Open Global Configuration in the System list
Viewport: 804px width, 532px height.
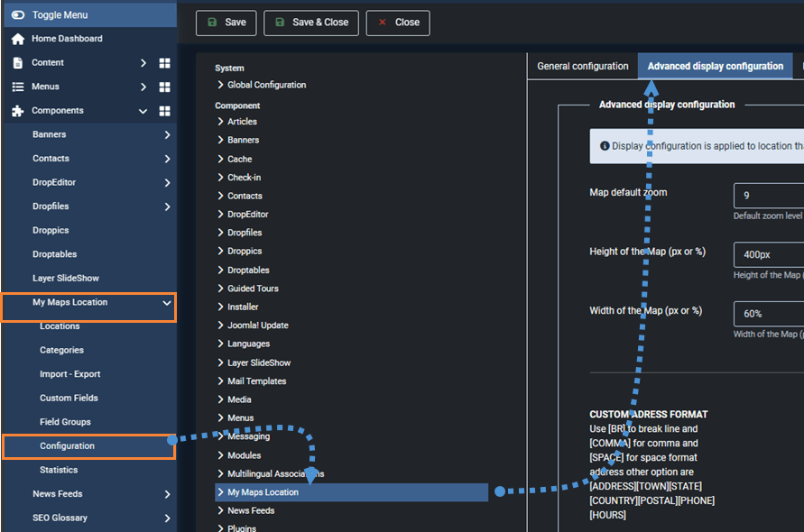(266, 85)
